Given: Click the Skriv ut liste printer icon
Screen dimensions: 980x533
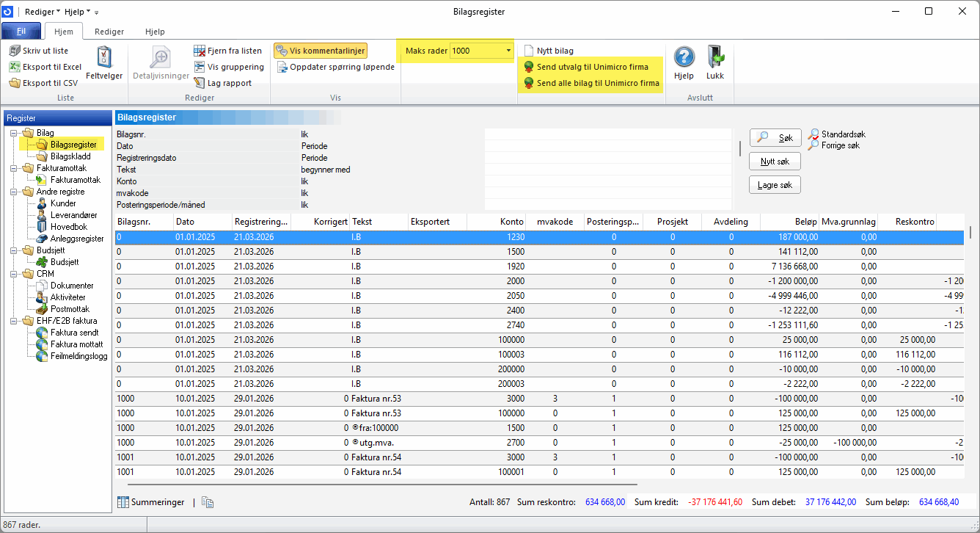Looking at the screenshot, I should (15, 51).
